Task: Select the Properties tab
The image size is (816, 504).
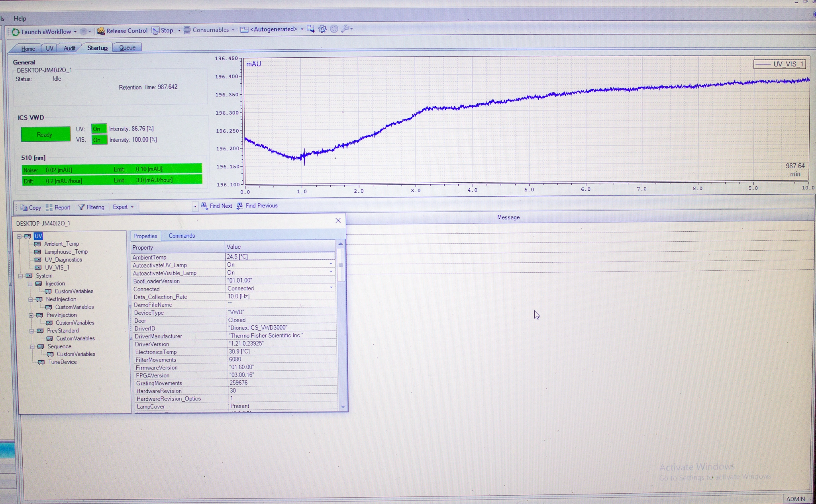Action: [145, 236]
